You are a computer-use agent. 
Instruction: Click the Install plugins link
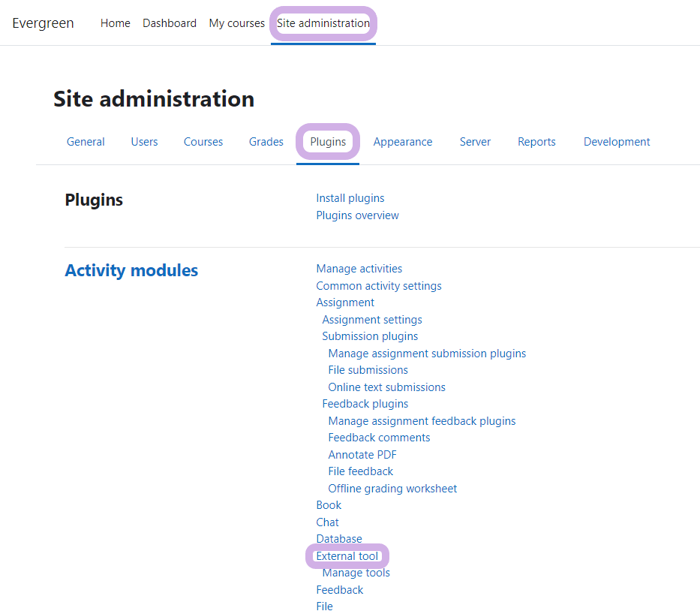[x=350, y=198]
